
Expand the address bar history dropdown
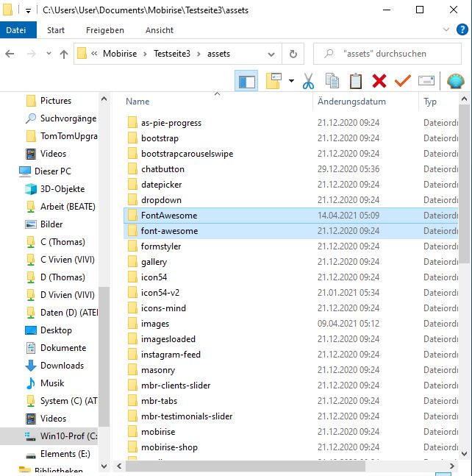coord(271,54)
